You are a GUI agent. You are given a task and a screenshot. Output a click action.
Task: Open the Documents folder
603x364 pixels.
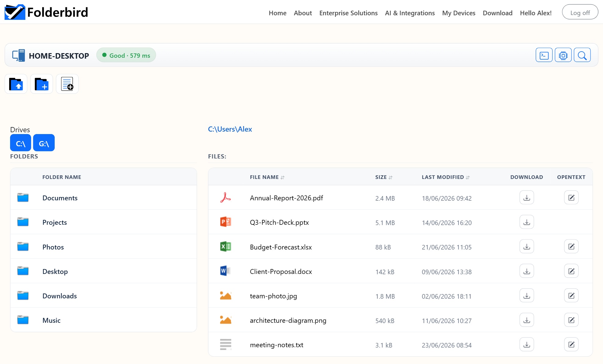tap(60, 198)
